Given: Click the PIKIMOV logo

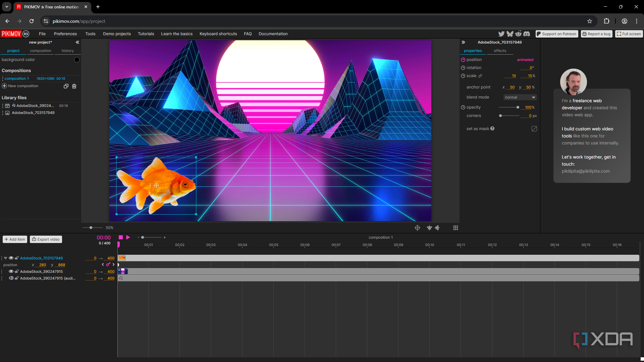Looking at the screenshot, I should pyautogui.click(x=11, y=34).
